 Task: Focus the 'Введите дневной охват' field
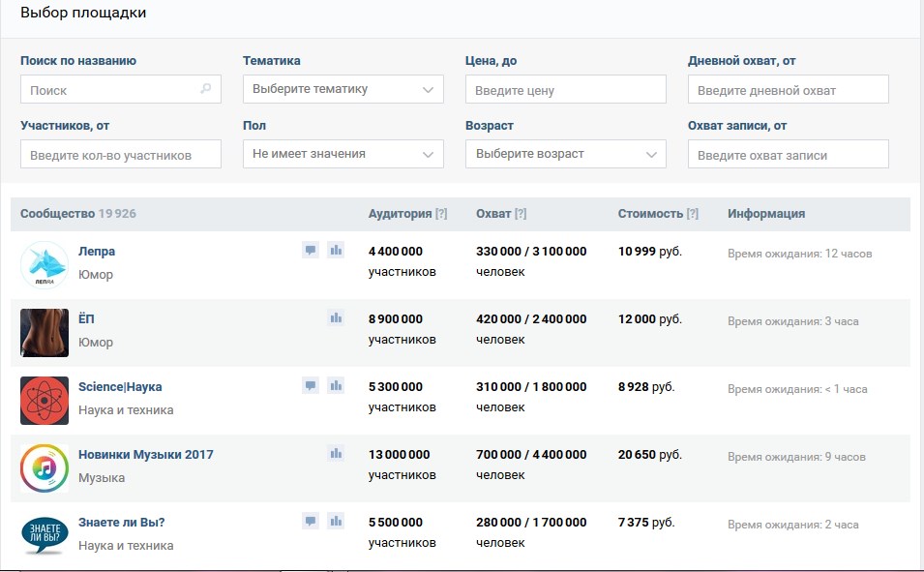pos(789,89)
